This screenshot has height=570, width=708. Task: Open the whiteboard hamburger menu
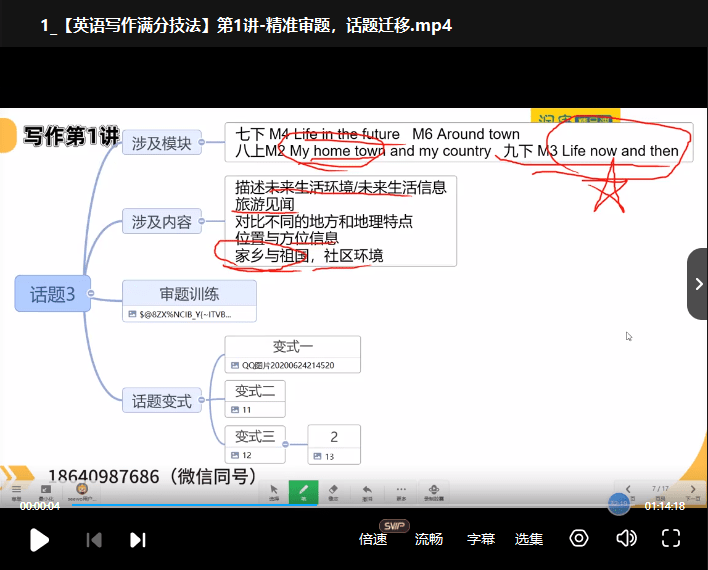pos(16,492)
